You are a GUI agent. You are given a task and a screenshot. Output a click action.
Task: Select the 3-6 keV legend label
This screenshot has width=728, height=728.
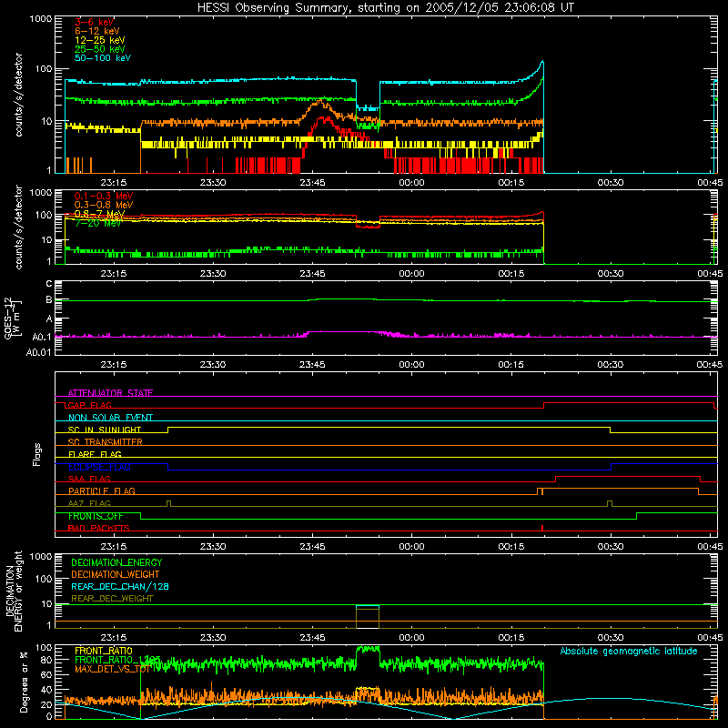coord(94,22)
